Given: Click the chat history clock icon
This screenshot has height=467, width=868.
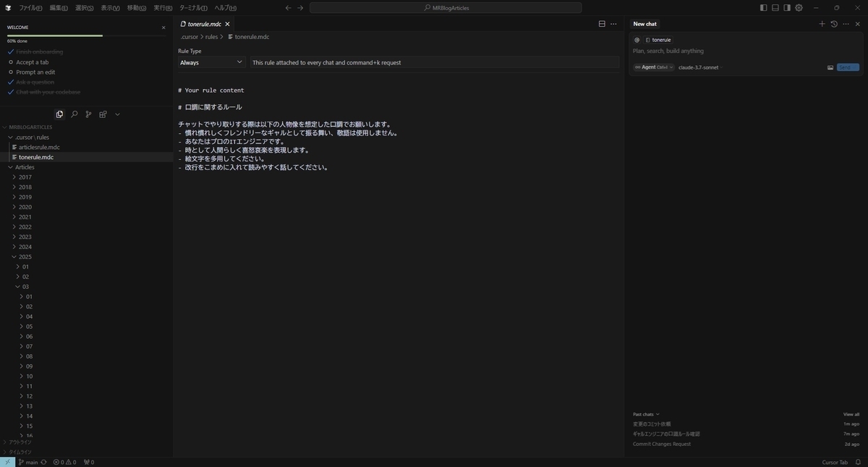Looking at the screenshot, I should tap(834, 24).
